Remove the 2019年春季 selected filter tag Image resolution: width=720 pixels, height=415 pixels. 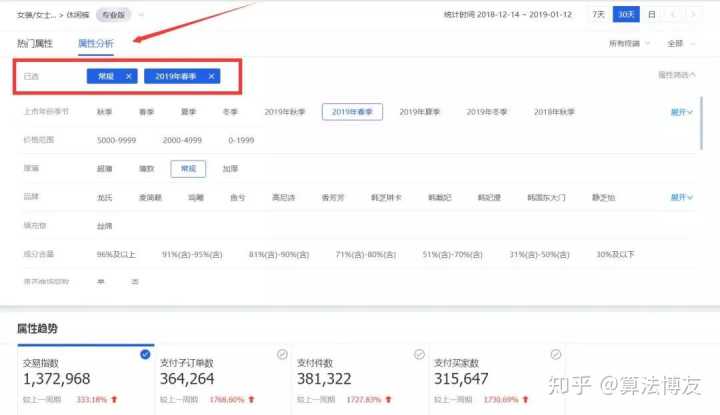point(211,76)
